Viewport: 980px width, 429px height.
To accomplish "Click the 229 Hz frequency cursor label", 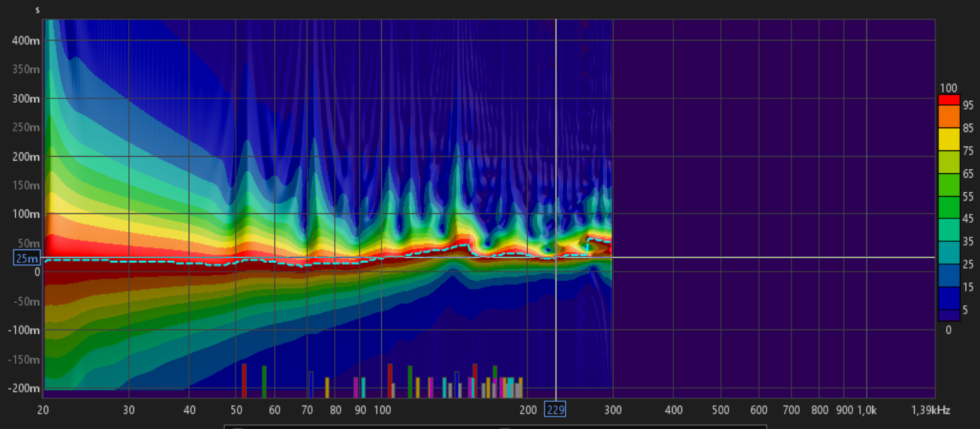I will (x=555, y=410).
